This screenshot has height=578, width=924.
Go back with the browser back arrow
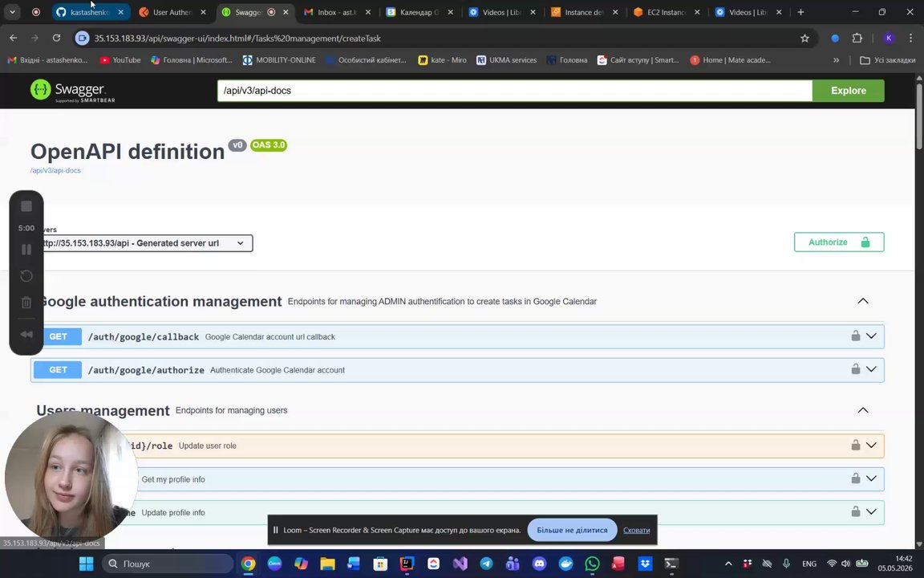pos(14,39)
